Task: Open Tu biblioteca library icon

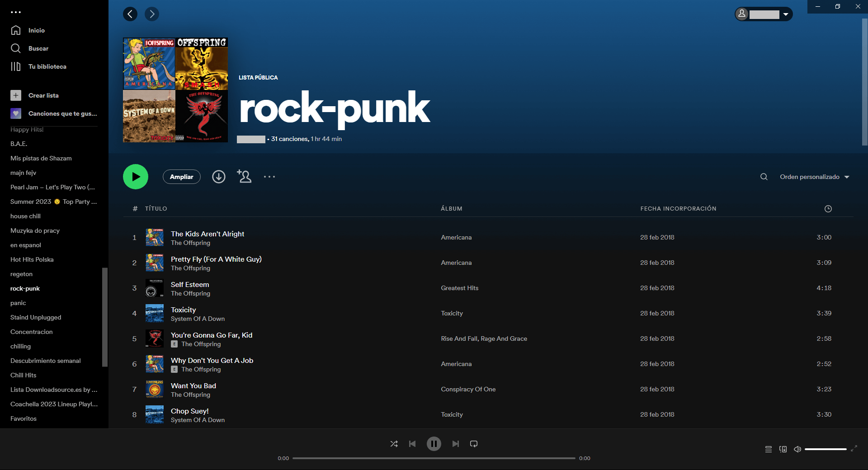Action: (16, 66)
